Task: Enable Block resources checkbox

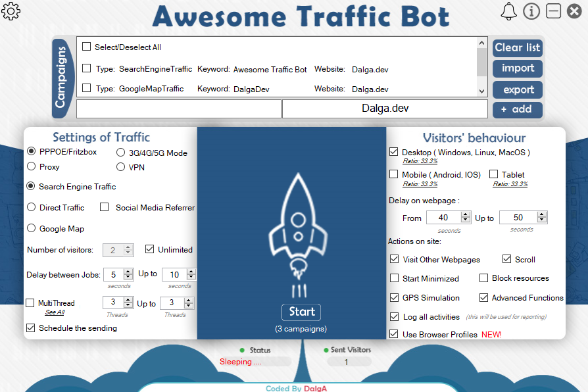Action: 483,278
